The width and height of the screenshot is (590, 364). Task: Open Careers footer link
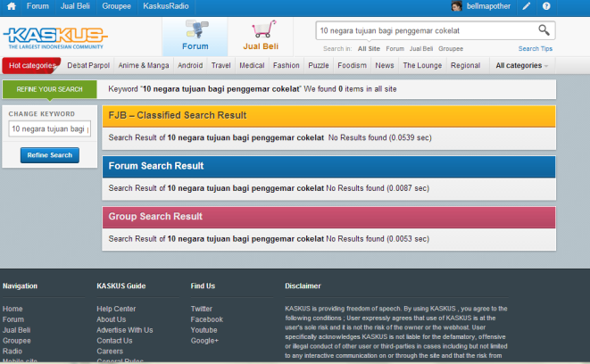tap(110, 352)
